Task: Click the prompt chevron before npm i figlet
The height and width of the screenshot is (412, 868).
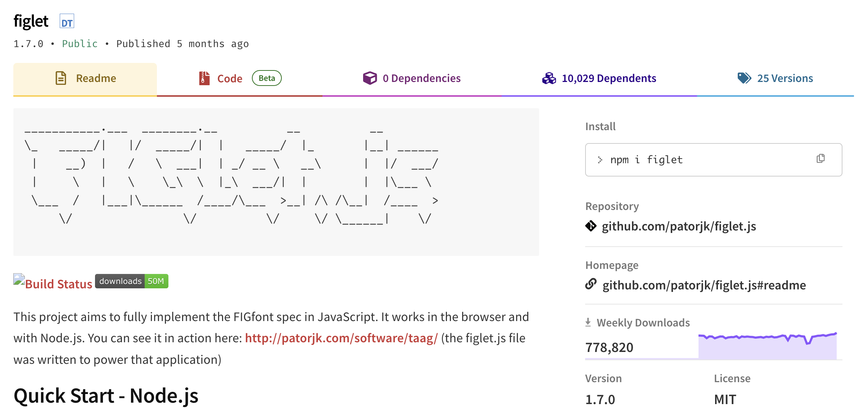Action: click(x=600, y=160)
